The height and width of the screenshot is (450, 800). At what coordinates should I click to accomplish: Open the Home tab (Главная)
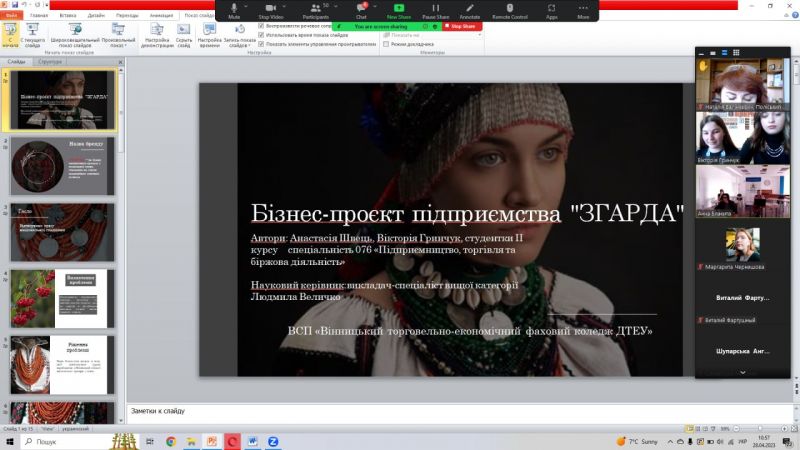tap(39, 15)
